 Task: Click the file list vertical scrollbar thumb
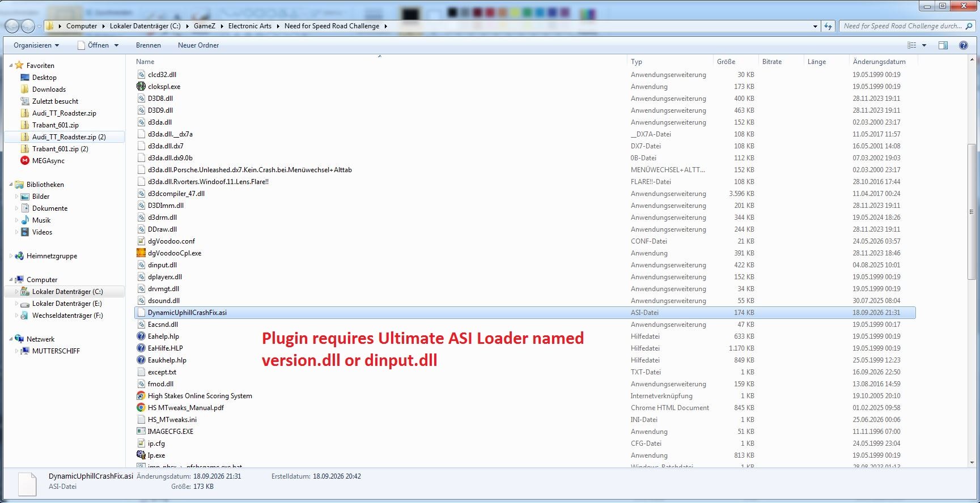(971, 212)
